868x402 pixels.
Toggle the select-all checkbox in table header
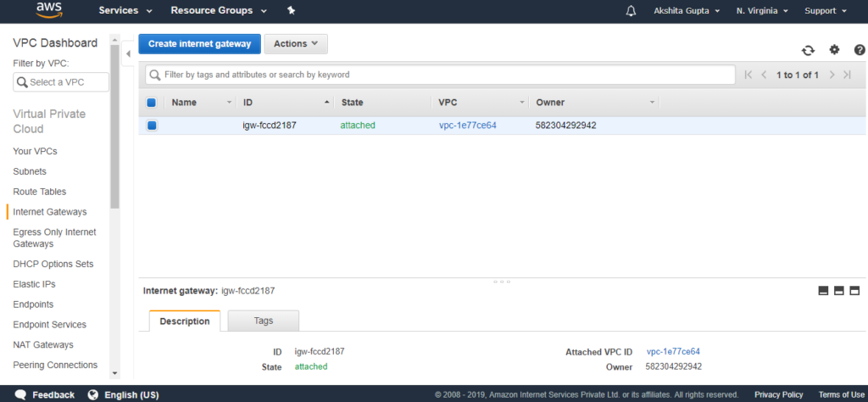pos(152,103)
